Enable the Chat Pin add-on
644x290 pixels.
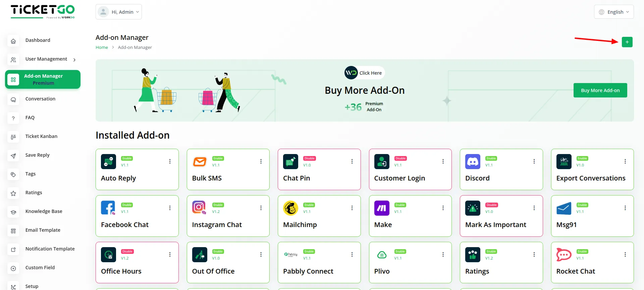tap(309, 158)
